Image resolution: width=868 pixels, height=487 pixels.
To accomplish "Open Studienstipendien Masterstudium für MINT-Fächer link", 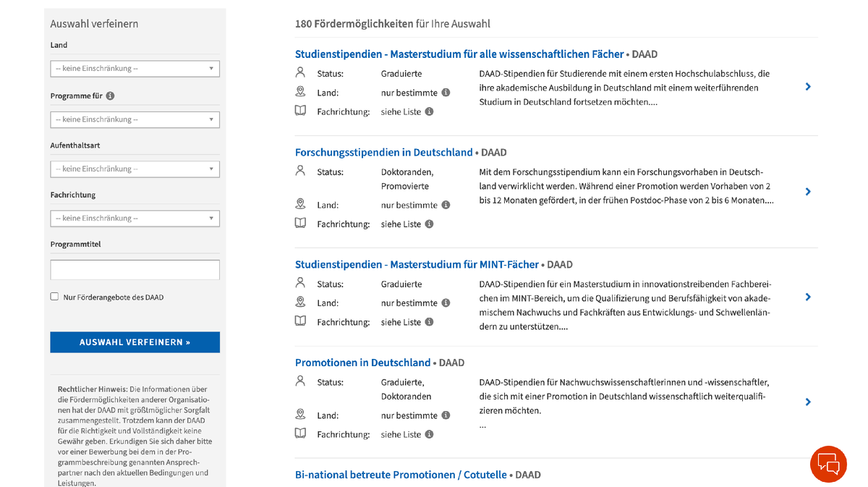I will coord(417,265).
